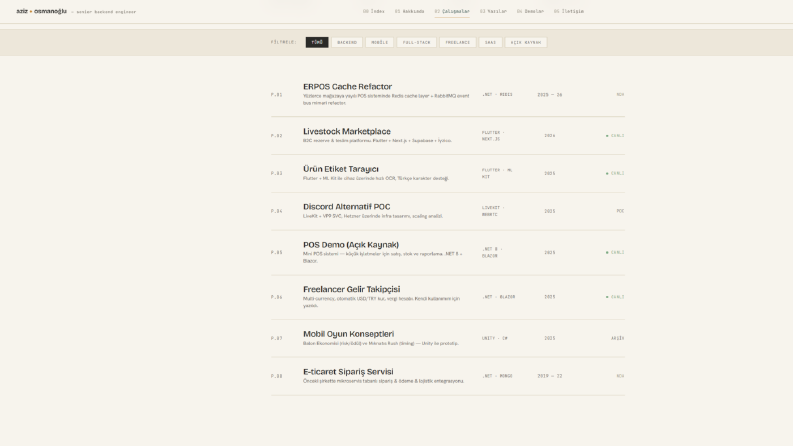This screenshot has height=446, width=793.
Task: Click the P.07 project number
Action: (277, 338)
